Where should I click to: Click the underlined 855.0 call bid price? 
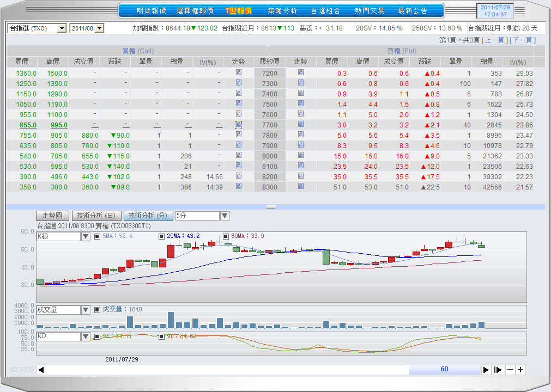[x=28, y=125]
